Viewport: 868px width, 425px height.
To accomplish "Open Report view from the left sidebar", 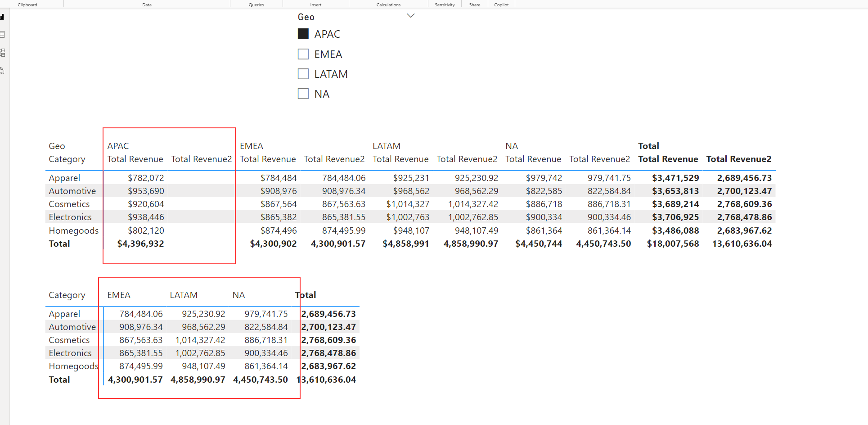I will pos(2,17).
